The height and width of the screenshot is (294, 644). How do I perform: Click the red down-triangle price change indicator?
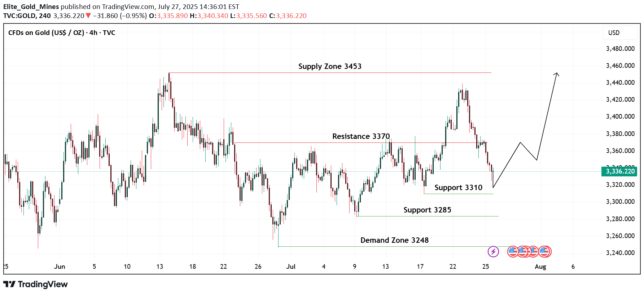click(88, 16)
